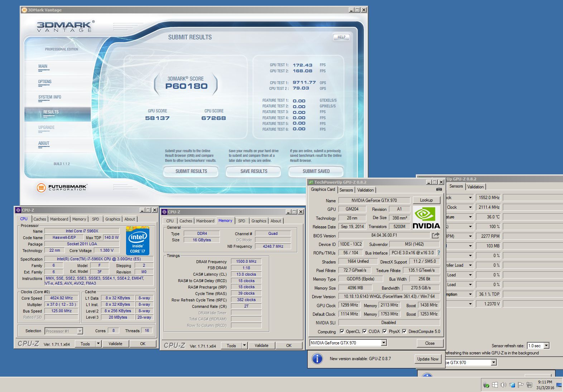Switch to Sensors tab in front GPU-Z window

346,190
